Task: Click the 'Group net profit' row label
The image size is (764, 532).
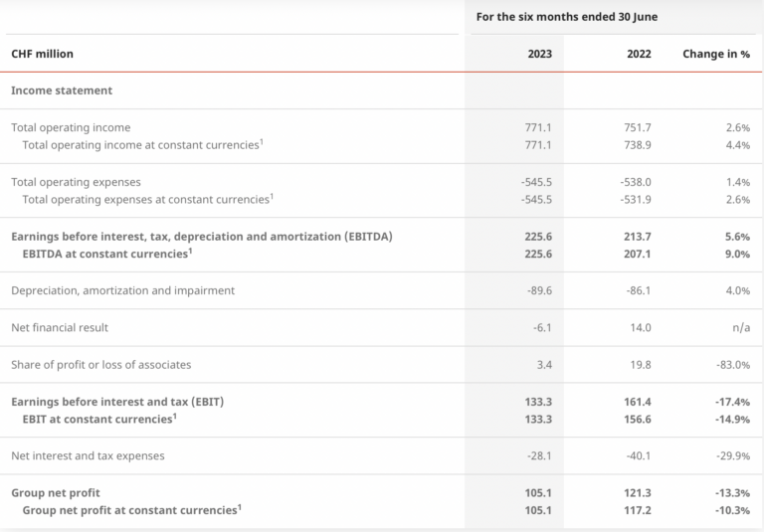Action: [x=56, y=492]
